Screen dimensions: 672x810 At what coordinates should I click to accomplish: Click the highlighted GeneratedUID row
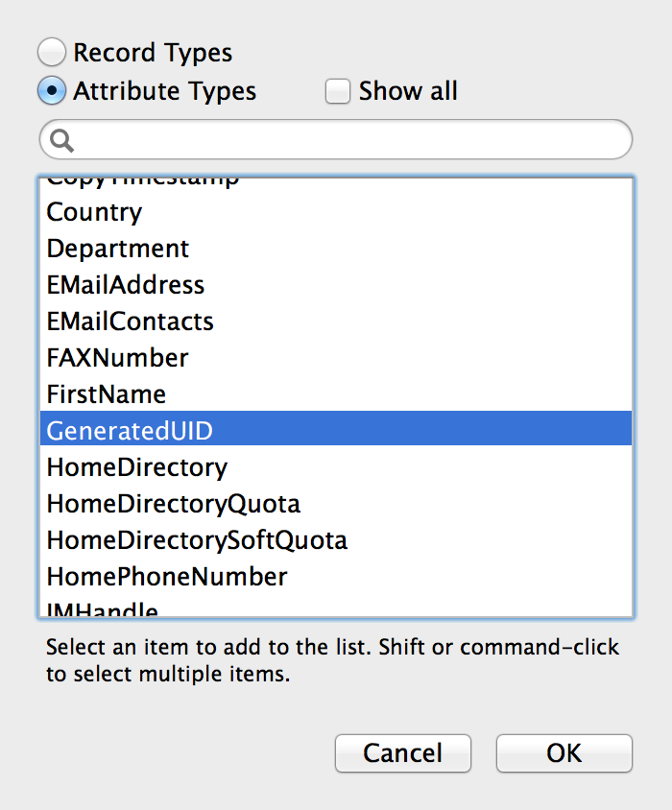(x=336, y=428)
